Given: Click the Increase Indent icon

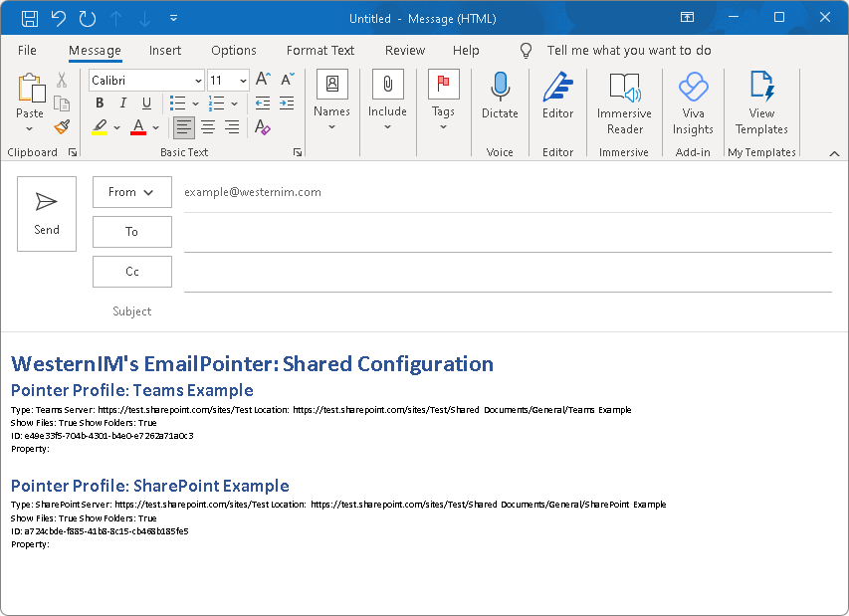Looking at the screenshot, I should [287, 103].
